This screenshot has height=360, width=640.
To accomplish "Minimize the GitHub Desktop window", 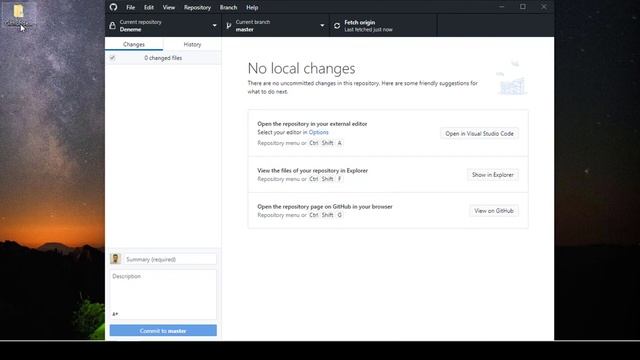I will (x=502, y=7).
